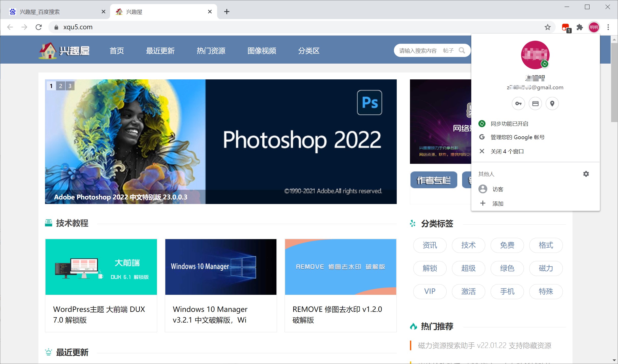Reload the xqu5.com page
The width and height of the screenshot is (618, 364).
coord(39,27)
